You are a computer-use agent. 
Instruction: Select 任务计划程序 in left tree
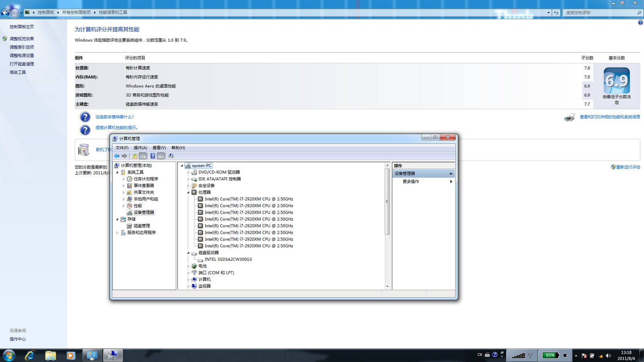pyautogui.click(x=146, y=179)
